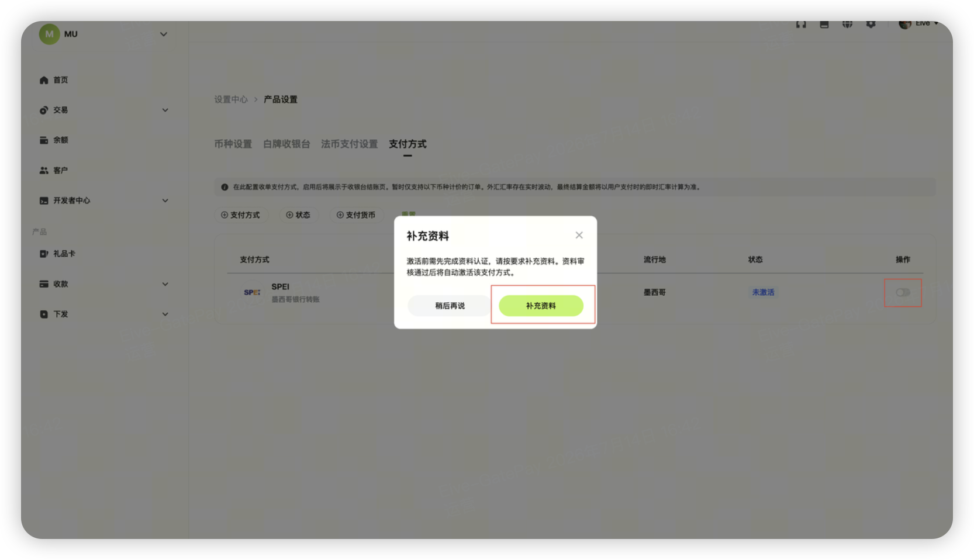Open the 首页 home item in the sidebar
974x560 pixels.
[x=54, y=80]
